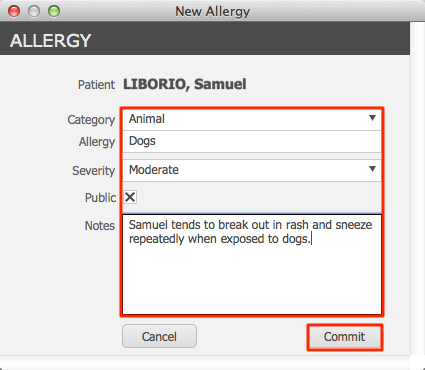Viewport: 425px width, 370px height.
Task: Open the Severity box showing Moderate
Action: click(x=252, y=170)
